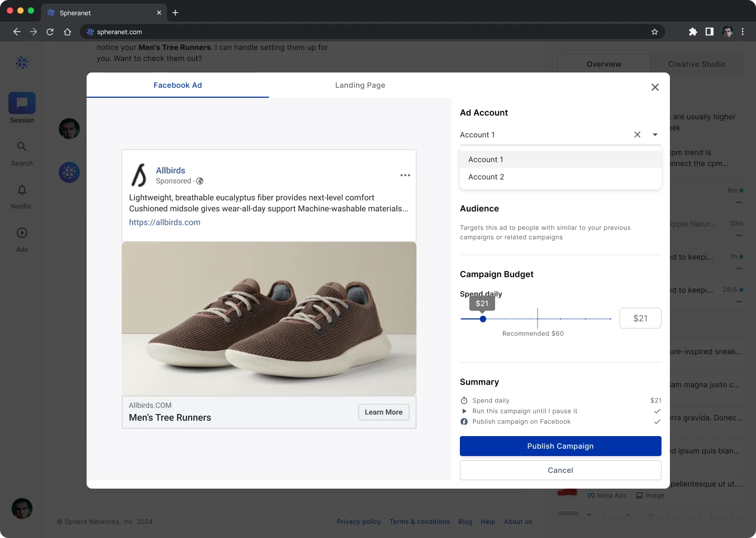756x538 pixels.
Task: Switch to the Creative Studio tab
Action: click(x=697, y=64)
